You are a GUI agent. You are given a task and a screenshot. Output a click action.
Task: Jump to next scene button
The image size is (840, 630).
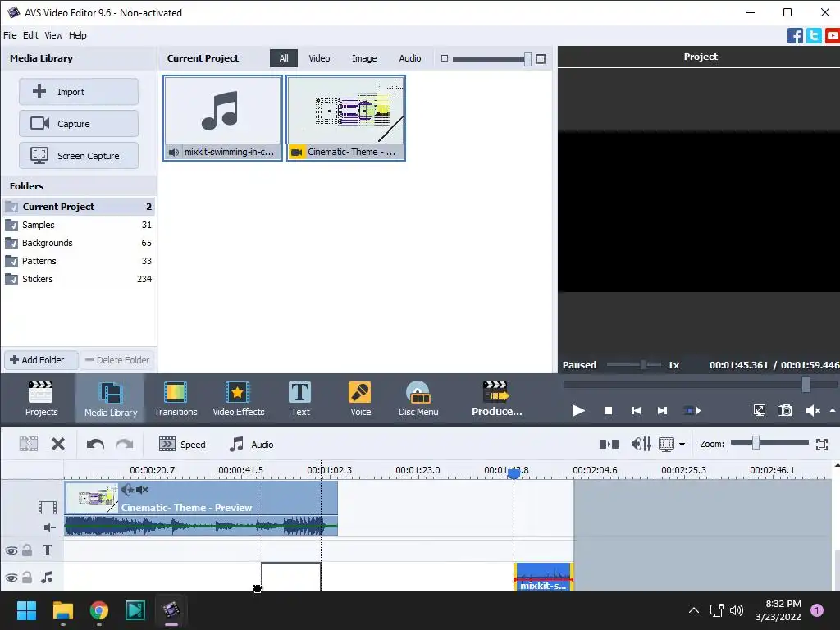pos(692,410)
